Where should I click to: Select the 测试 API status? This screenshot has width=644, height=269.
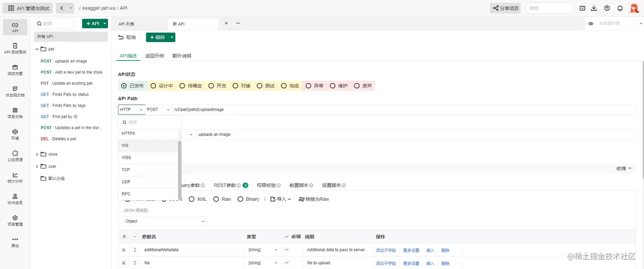tap(266, 86)
